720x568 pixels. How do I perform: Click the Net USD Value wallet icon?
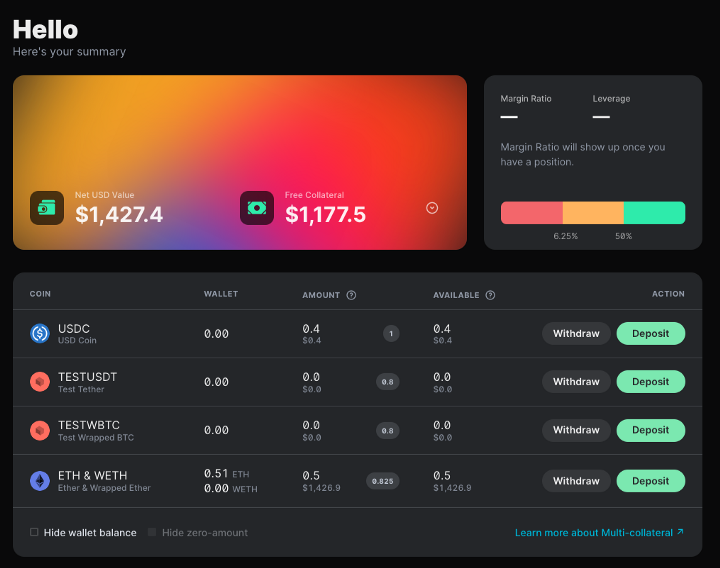coord(47,208)
